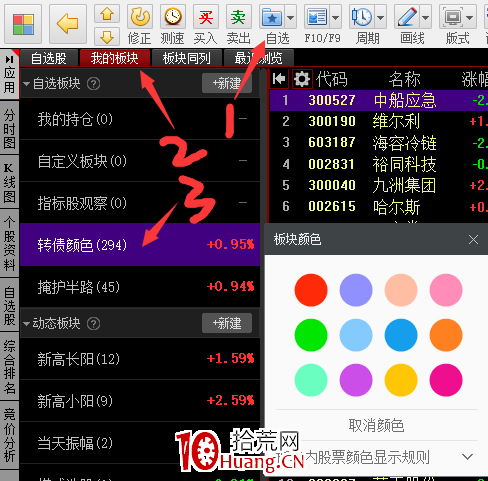This screenshot has width=488, height=481.
Task: Click the 自选 star folder icon
Action: click(x=272, y=17)
